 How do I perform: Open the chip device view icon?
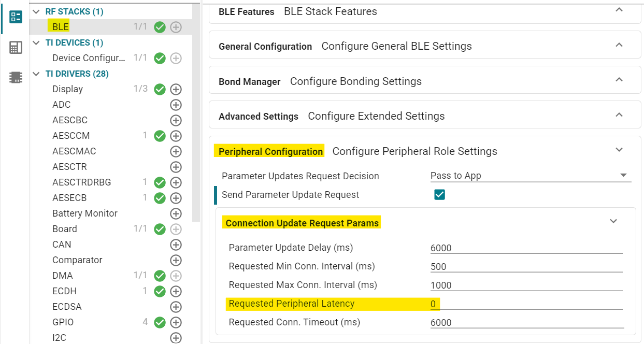coord(16,78)
